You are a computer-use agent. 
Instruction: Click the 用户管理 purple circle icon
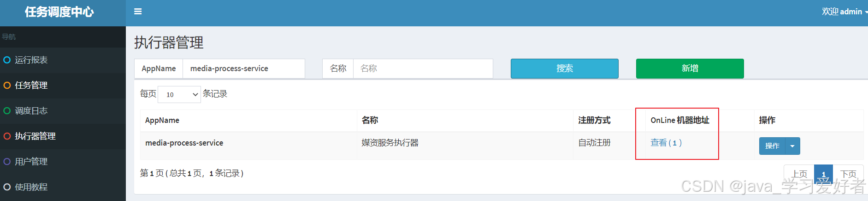pos(7,162)
